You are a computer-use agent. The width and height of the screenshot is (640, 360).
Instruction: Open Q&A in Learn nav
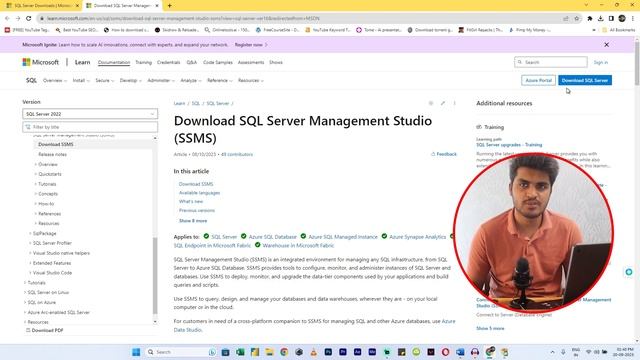(x=191, y=62)
